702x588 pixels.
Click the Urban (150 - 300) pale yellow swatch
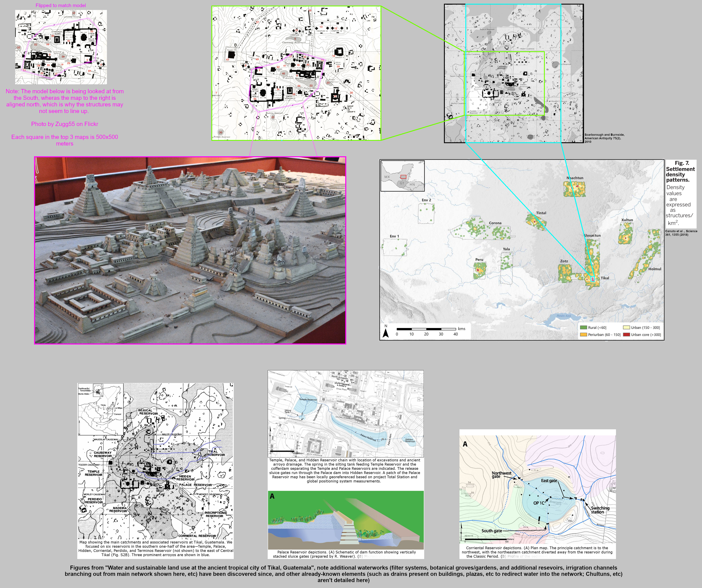click(626, 328)
